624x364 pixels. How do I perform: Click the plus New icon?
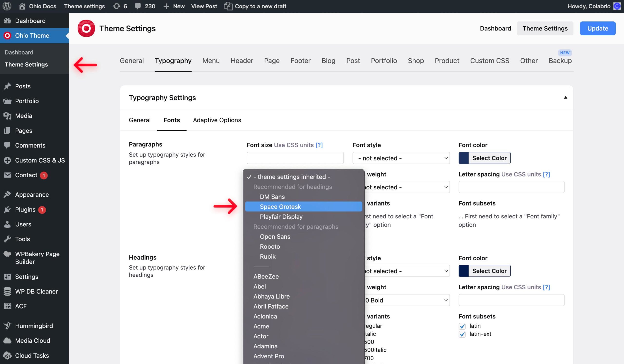click(166, 6)
